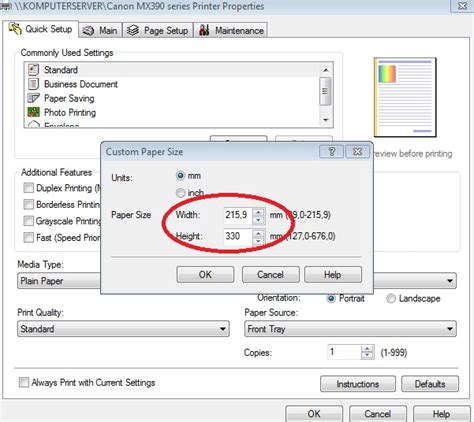Click the Main tab printer icon
This screenshot has height=422, width=474.
pyautogui.click(x=88, y=31)
